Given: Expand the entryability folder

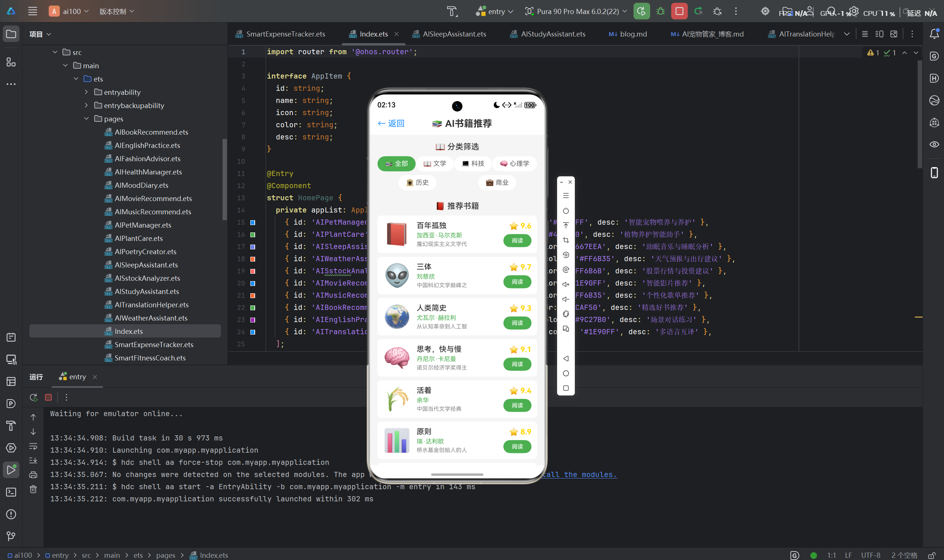Looking at the screenshot, I should point(86,92).
